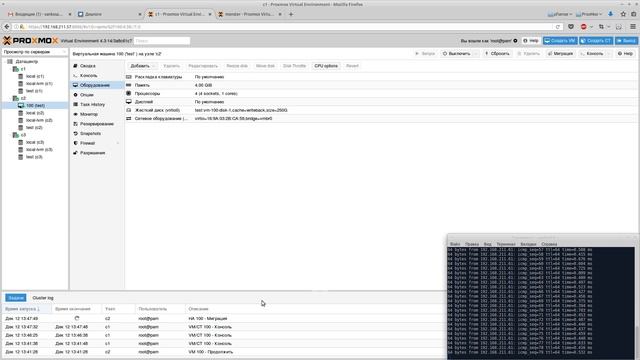The width and height of the screenshot is (640, 360).
Task: Click the Logout button
Action: pyautogui.click(x=626, y=41)
